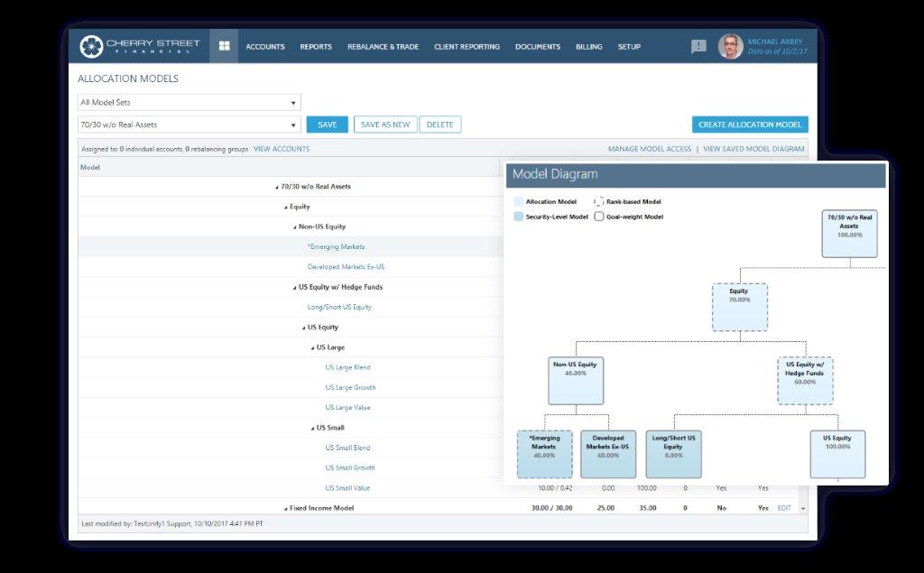The width and height of the screenshot is (924, 573).
Task: Open the View Accounts link
Action: [282, 149]
